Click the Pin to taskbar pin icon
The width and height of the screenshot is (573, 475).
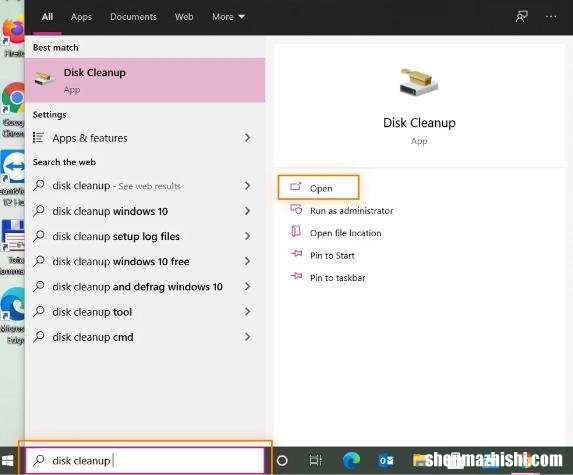[296, 276]
